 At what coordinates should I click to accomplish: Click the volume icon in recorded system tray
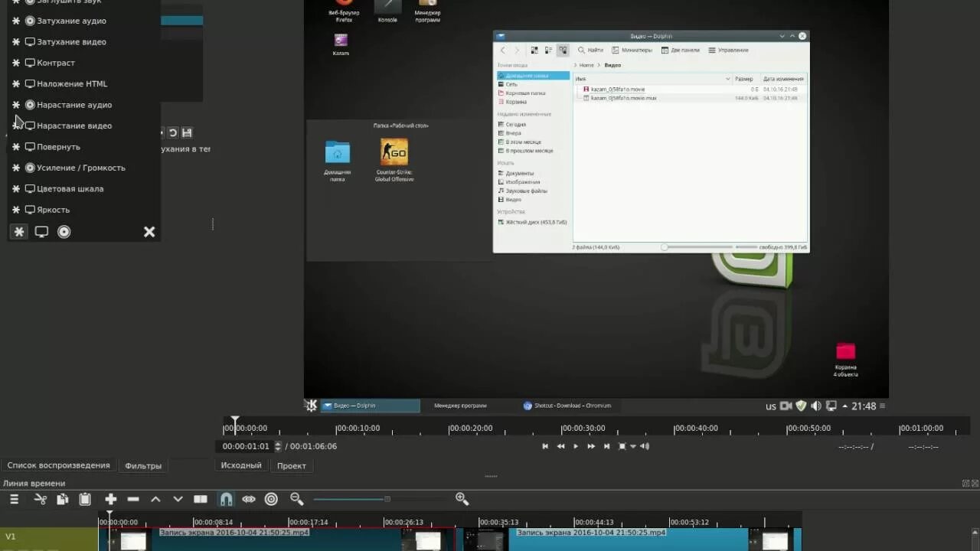[x=816, y=406]
